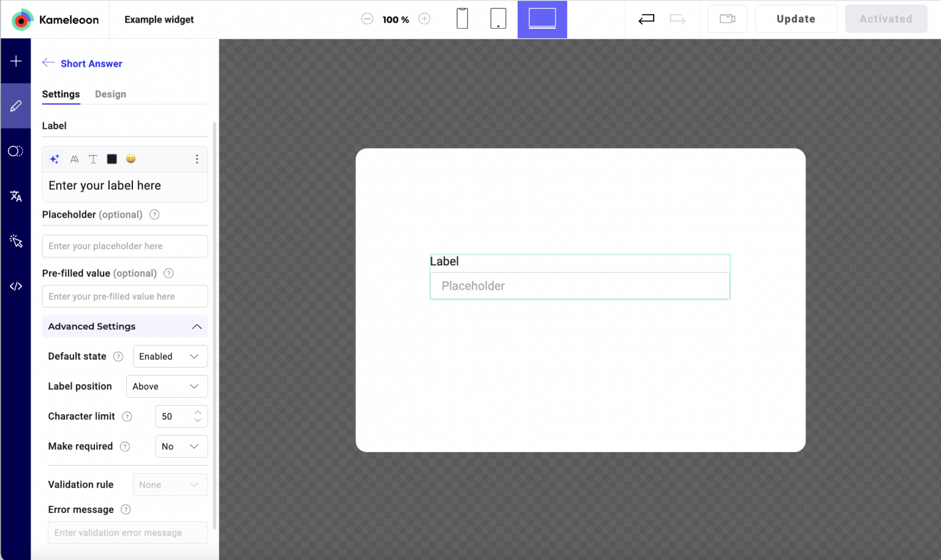Select the Settings tab

pyautogui.click(x=61, y=94)
